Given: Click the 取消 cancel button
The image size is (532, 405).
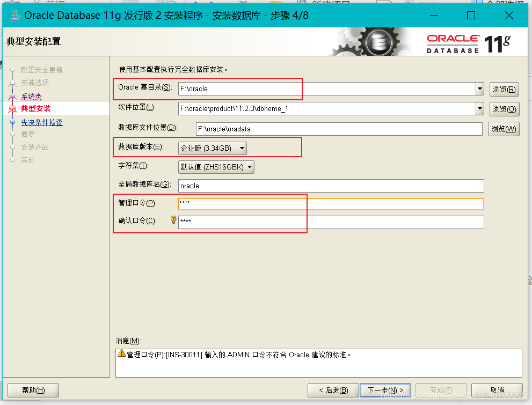Looking at the screenshot, I should click(497, 390).
